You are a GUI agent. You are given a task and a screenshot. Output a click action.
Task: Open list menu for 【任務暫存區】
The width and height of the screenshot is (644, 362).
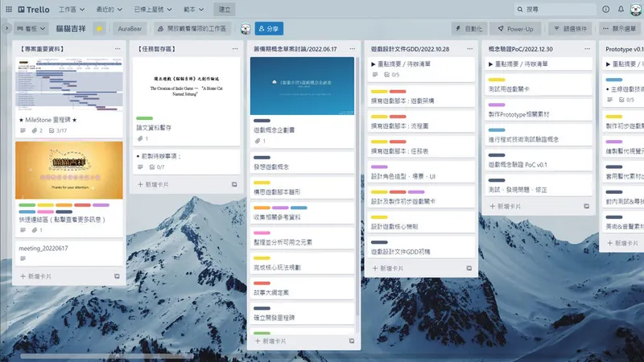235,49
